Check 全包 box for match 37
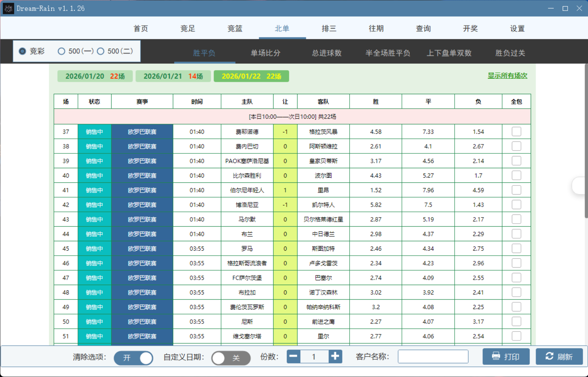 (x=516, y=132)
